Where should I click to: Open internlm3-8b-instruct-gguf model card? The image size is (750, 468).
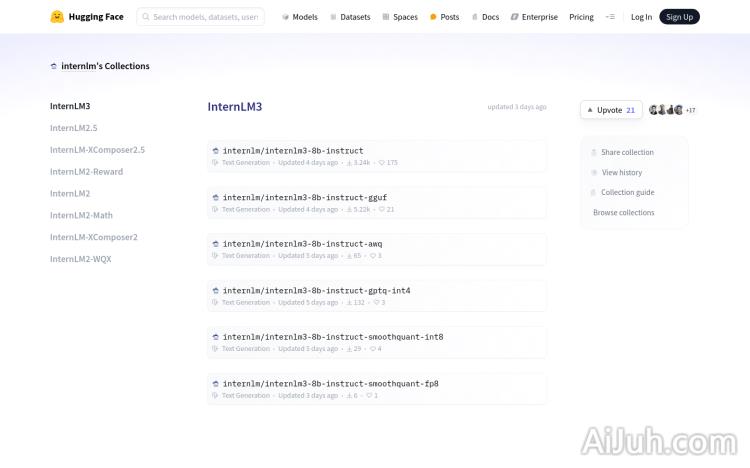click(304, 197)
